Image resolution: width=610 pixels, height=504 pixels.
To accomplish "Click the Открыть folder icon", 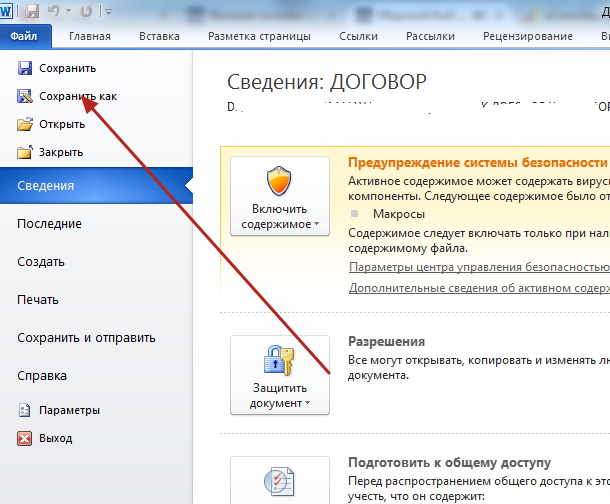I will pos(25,125).
